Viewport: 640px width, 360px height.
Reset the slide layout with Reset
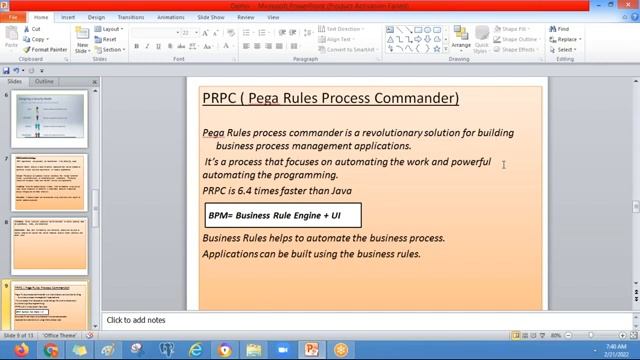point(105,39)
